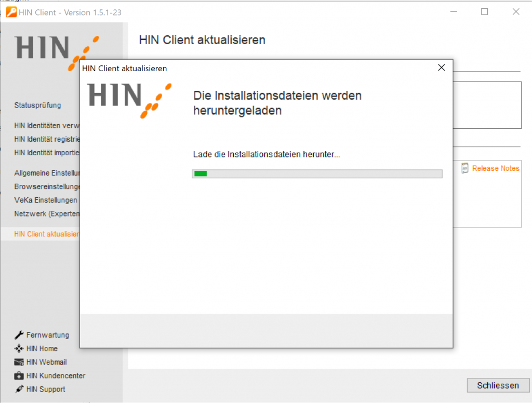Click 'Lade die Installationsdateien herunter...' status text

(267, 154)
